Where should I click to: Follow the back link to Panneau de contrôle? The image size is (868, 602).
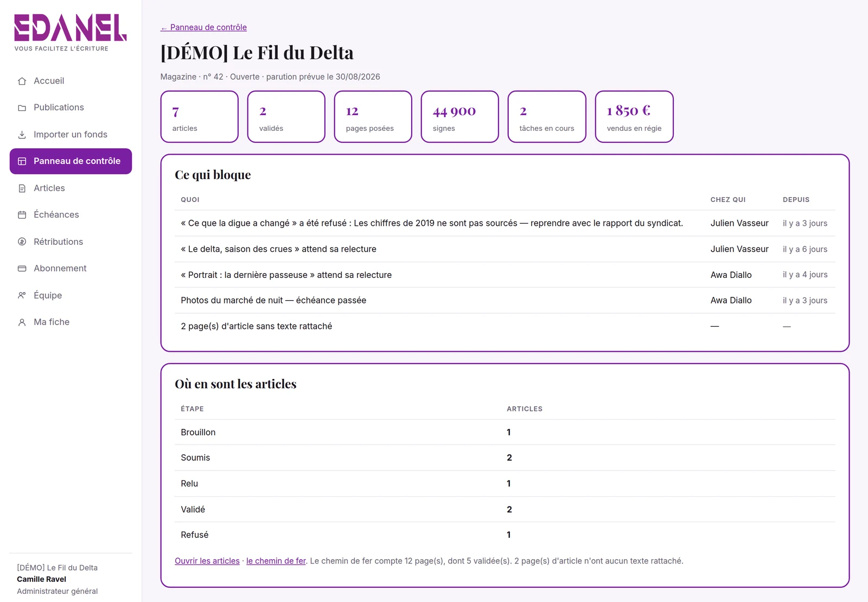click(203, 28)
